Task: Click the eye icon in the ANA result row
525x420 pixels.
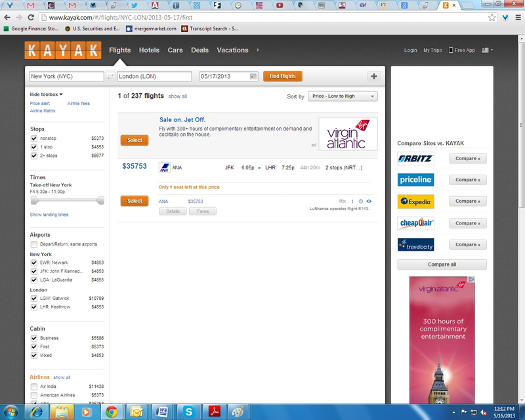Action: coord(369,201)
